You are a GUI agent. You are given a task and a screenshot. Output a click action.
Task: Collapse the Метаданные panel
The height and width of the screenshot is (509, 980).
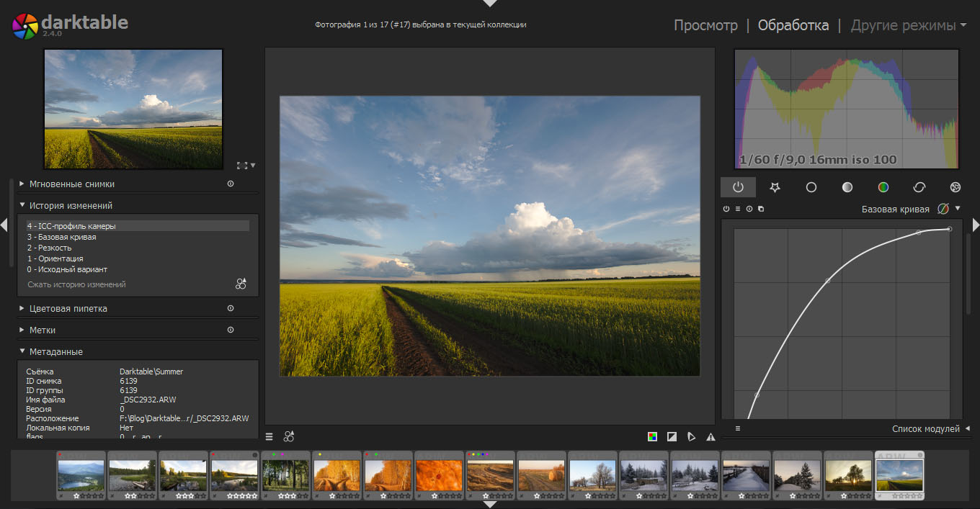(x=22, y=351)
